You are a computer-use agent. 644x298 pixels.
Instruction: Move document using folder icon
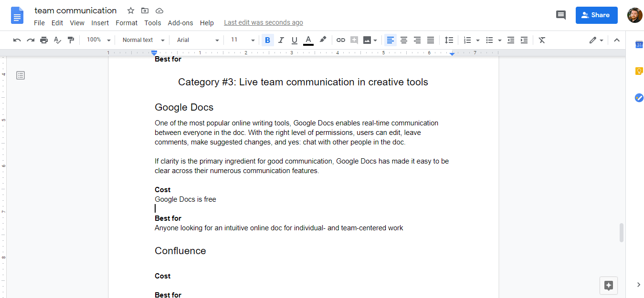click(x=145, y=10)
